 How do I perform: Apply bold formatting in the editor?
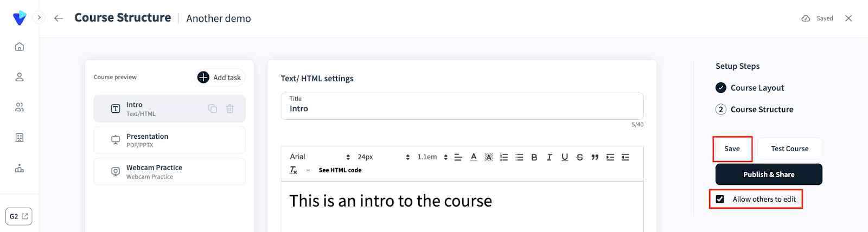534,157
